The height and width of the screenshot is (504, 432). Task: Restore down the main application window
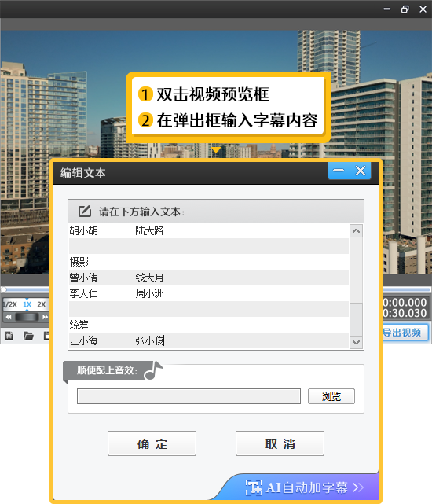point(405,9)
